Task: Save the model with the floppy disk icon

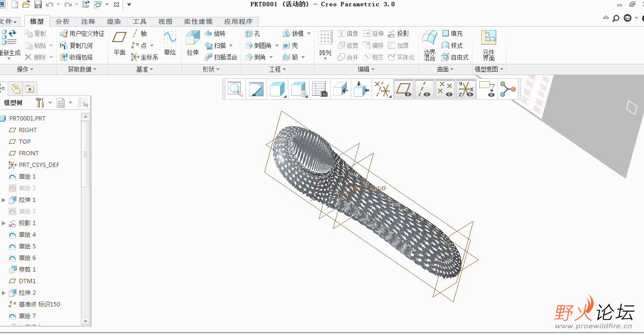Action: [x=38, y=4]
